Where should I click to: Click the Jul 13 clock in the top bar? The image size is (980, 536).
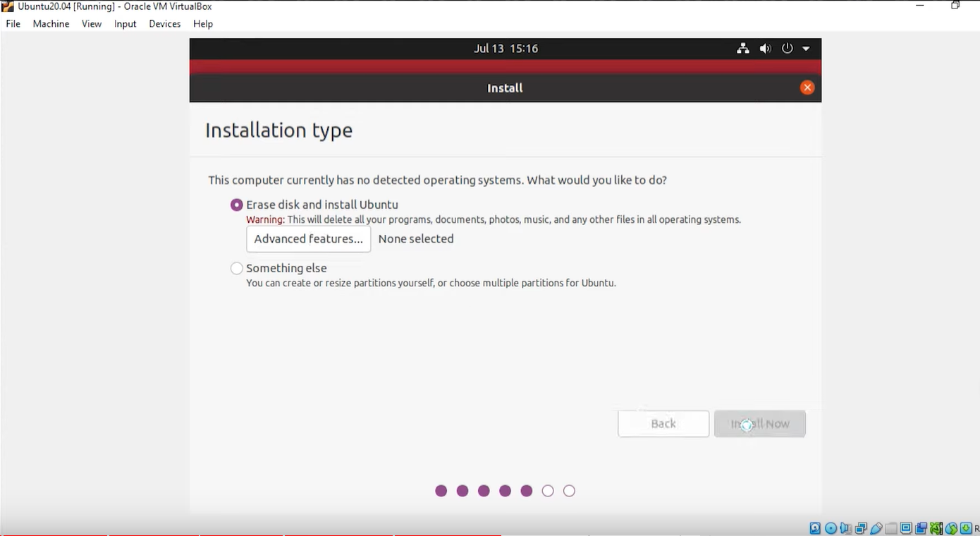505,48
